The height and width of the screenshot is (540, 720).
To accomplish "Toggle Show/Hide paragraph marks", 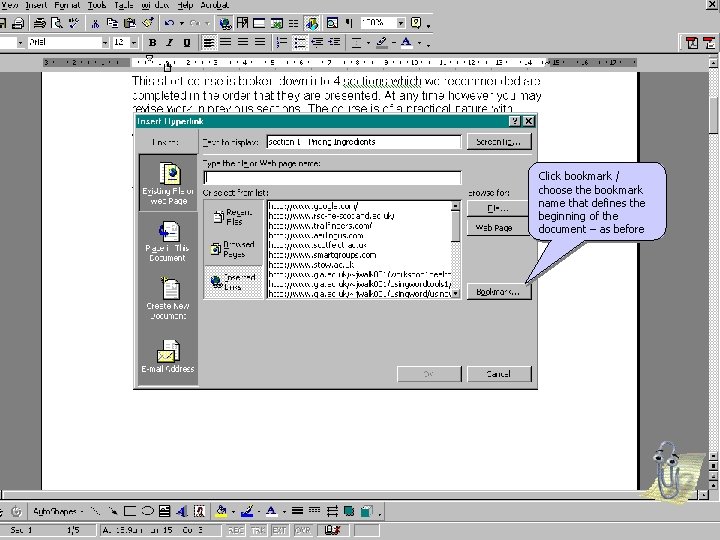I will tap(349, 22).
